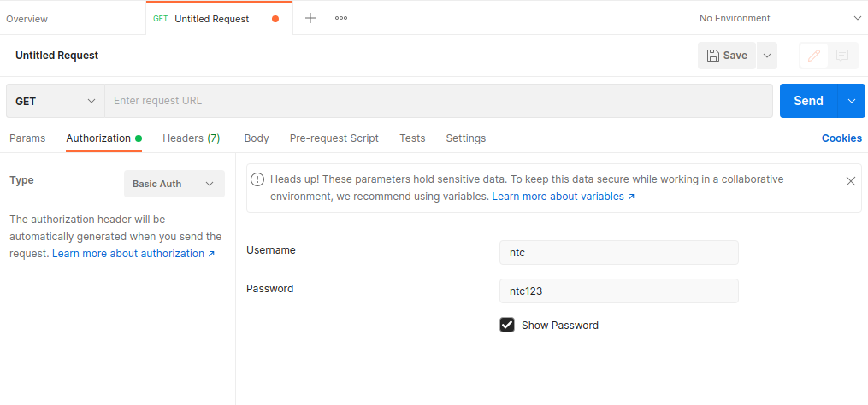Expand the Send button arrow options
Image resolution: width=868 pixels, height=405 pixels.
click(x=851, y=101)
